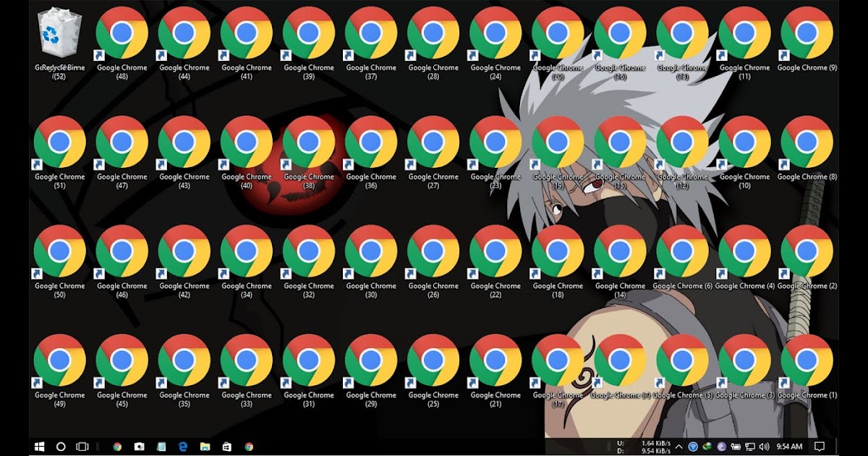
Task: Click the Google Chrome (8) desktop icon
Action: pyautogui.click(x=807, y=149)
